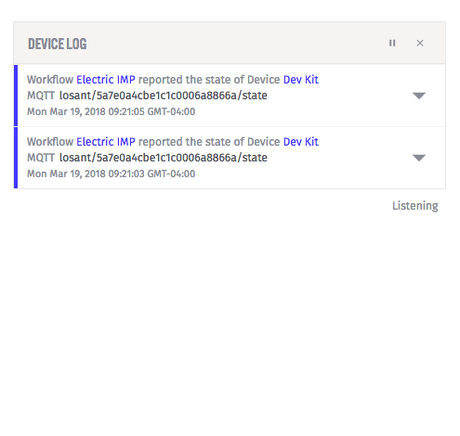The width and height of the screenshot is (460, 436).
Task: Close the Device Log panel
Action: click(420, 43)
